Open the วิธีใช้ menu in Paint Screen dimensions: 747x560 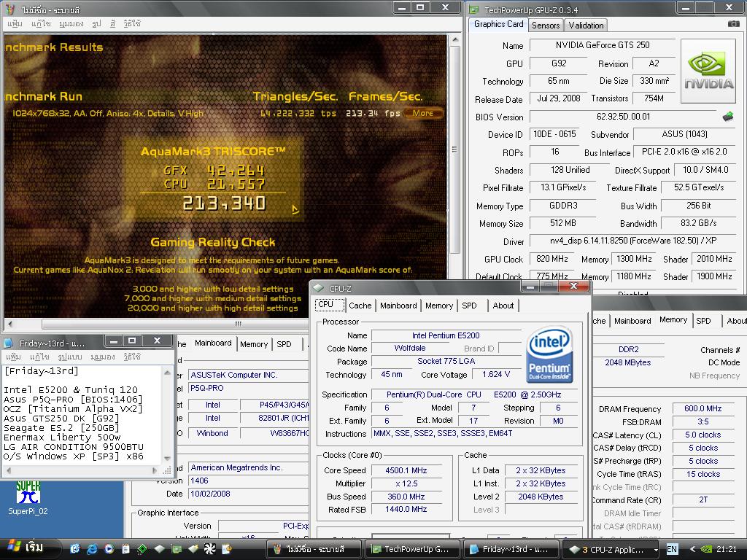pyautogui.click(x=132, y=23)
